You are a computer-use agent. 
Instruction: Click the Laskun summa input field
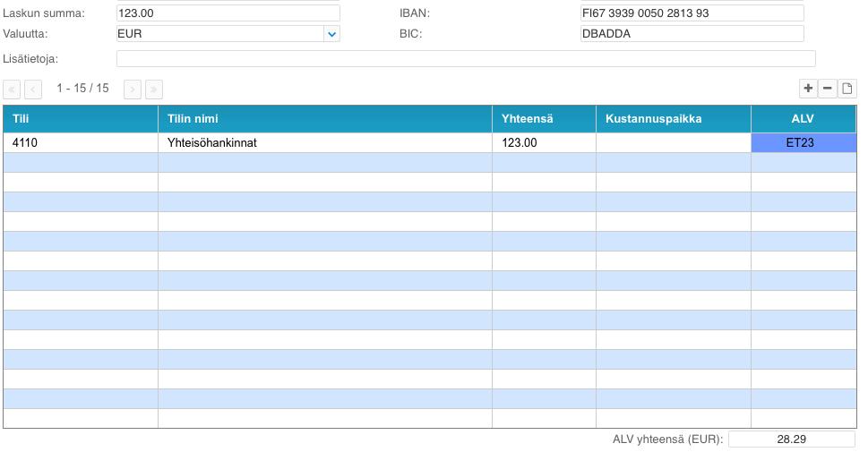click(x=228, y=13)
